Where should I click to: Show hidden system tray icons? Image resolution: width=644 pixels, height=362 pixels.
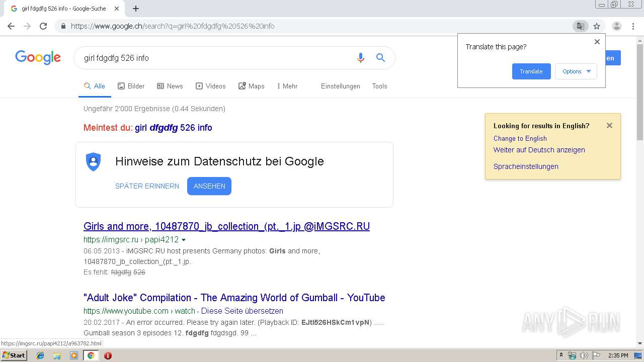click(x=561, y=355)
